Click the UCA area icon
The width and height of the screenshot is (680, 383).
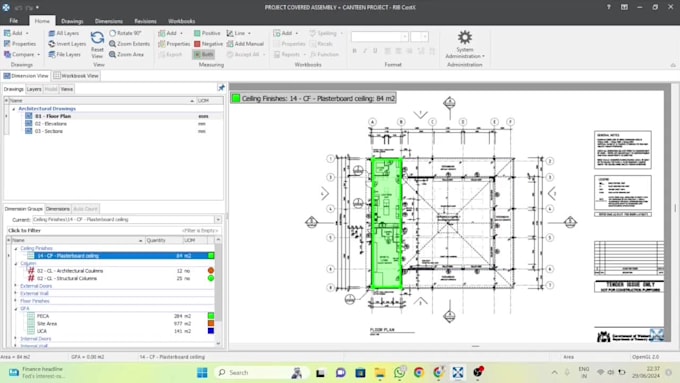[x=31, y=331]
